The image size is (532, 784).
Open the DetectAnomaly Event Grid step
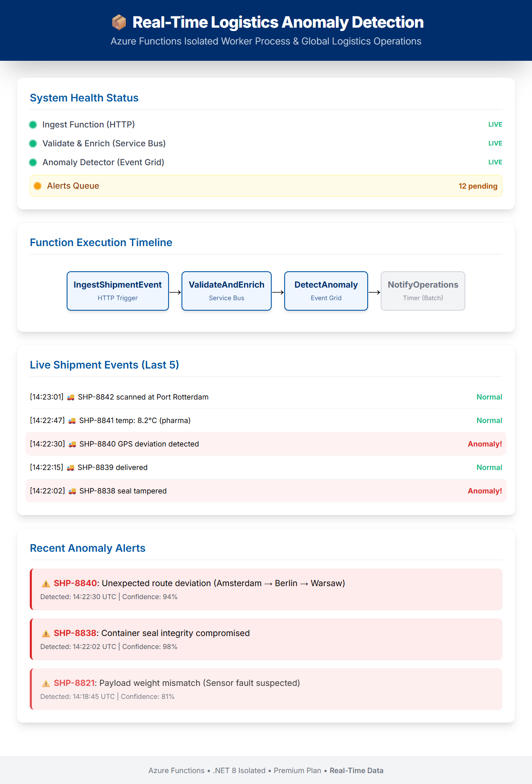[x=326, y=291]
